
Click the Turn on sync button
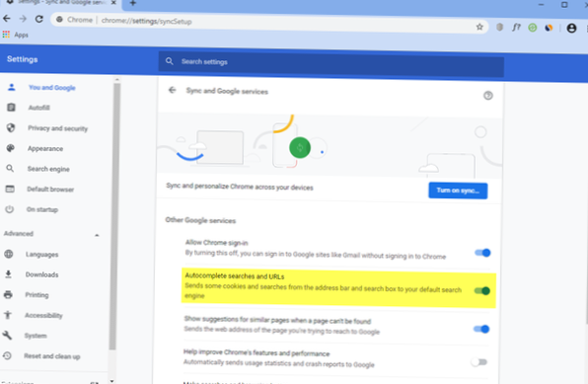458,191
